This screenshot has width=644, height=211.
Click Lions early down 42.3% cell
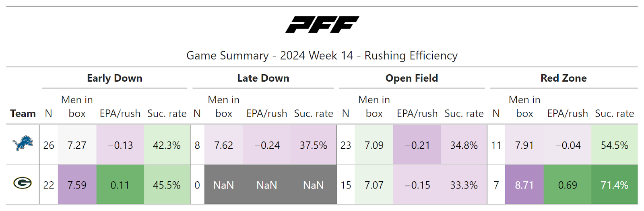167,145
